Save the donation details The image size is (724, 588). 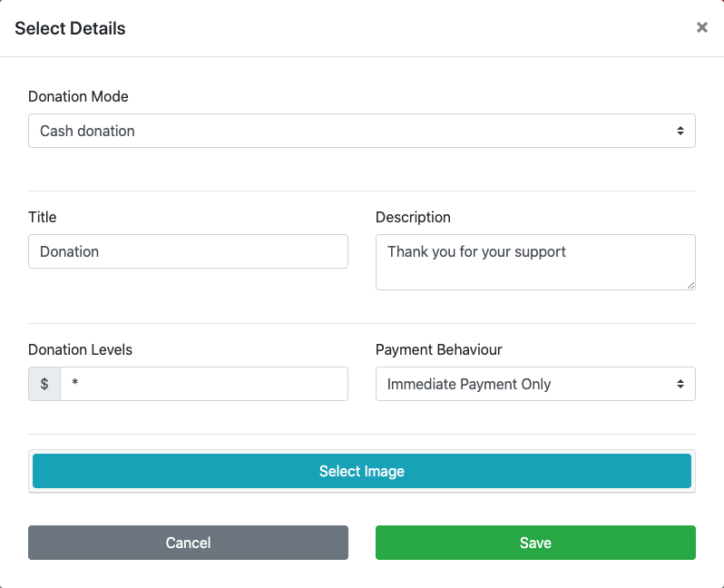point(535,543)
